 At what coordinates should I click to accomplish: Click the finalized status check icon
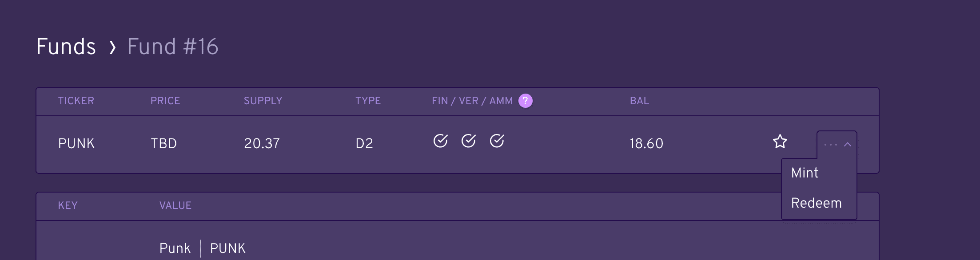[440, 141]
